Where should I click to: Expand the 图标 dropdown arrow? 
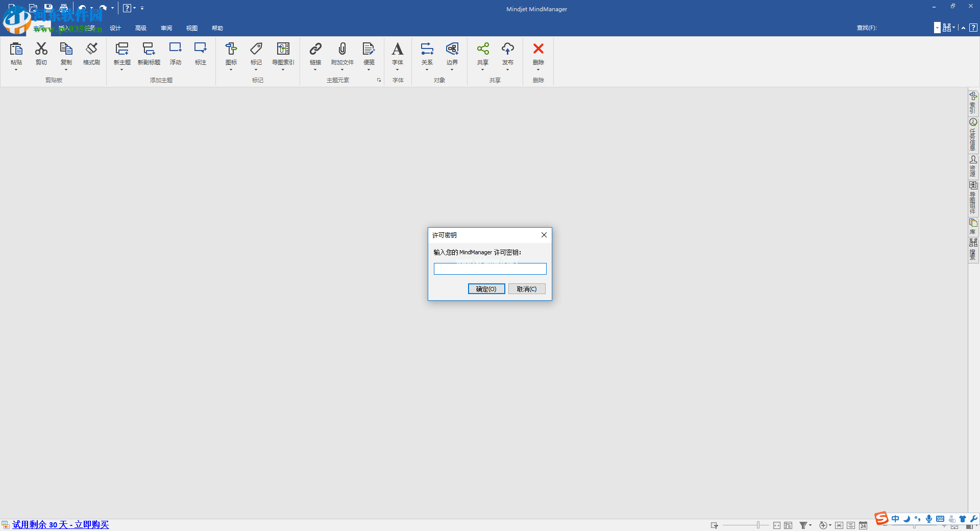tap(231, 70)
